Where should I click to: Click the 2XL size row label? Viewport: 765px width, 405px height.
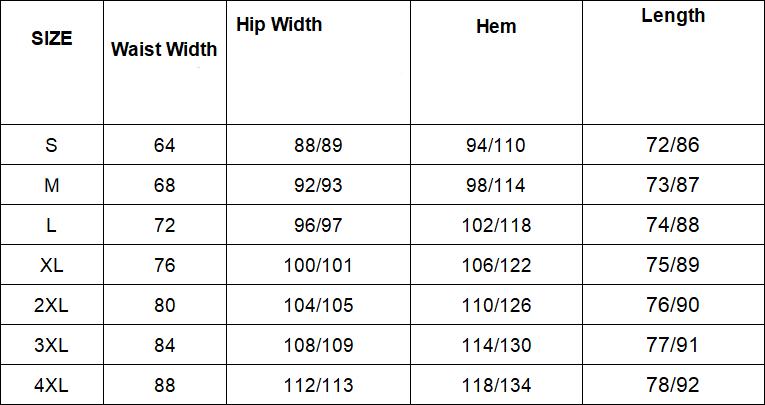coord(52,306)
